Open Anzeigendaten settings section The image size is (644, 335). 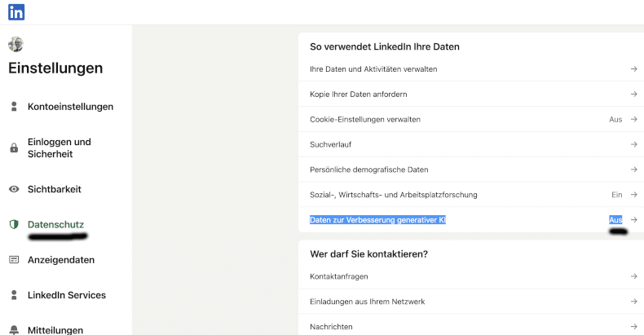61,260
